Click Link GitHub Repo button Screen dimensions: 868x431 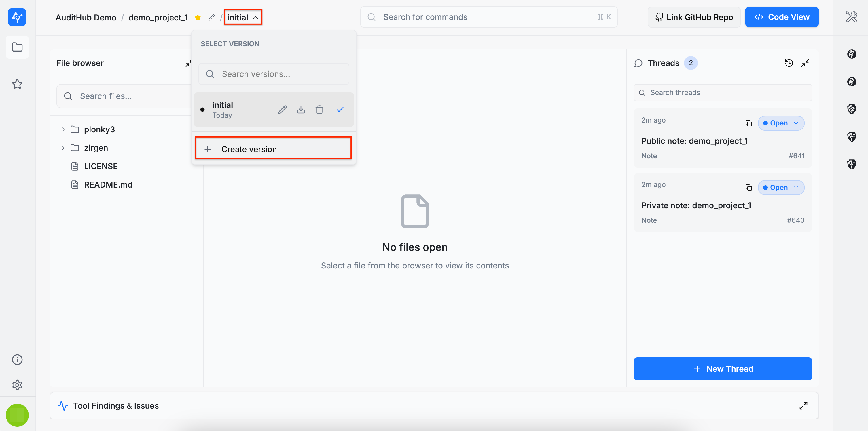pyautogui.click(x=694, y=17)
